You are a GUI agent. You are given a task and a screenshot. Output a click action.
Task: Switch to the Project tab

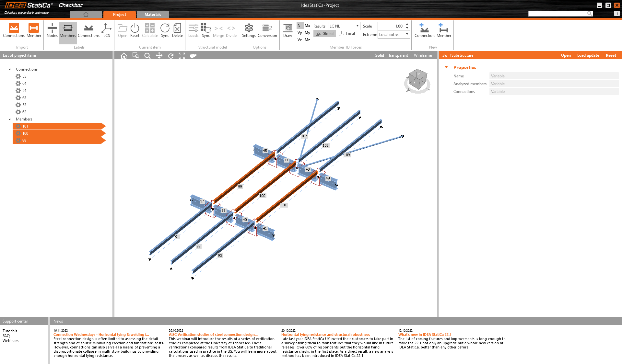[x=119, y=15]
